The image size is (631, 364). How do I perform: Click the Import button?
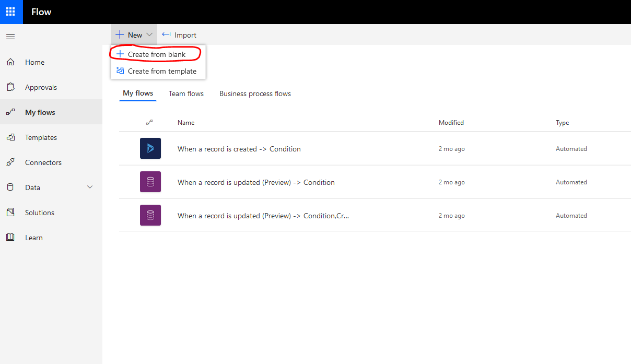pos(179,34)
